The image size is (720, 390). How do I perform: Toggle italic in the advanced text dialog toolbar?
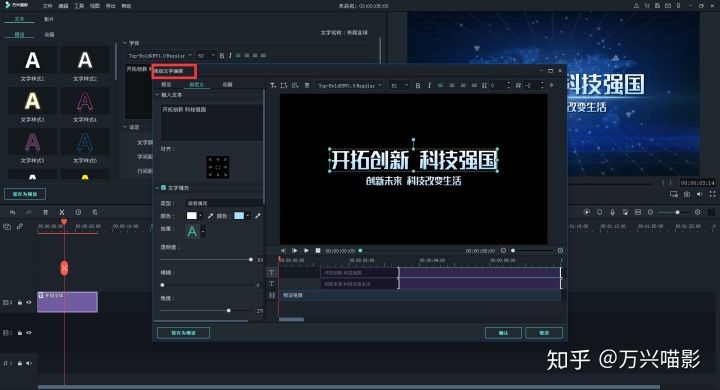tap(429, 85)
